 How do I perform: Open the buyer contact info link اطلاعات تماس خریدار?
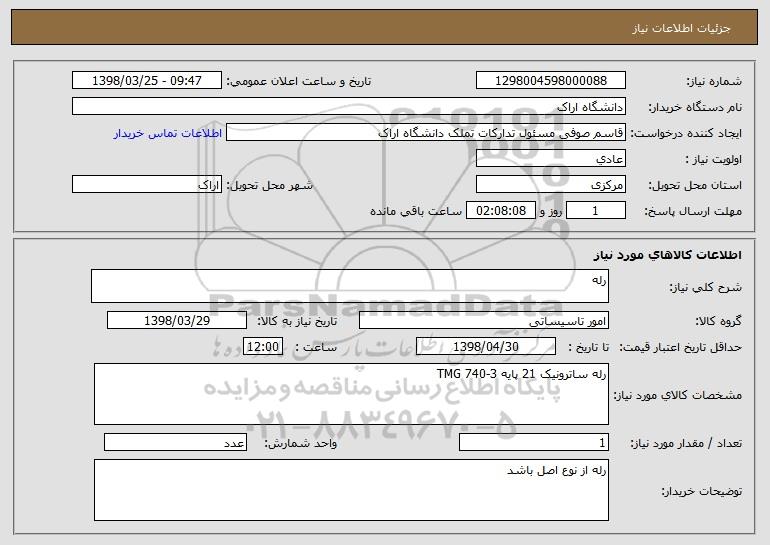168,133
